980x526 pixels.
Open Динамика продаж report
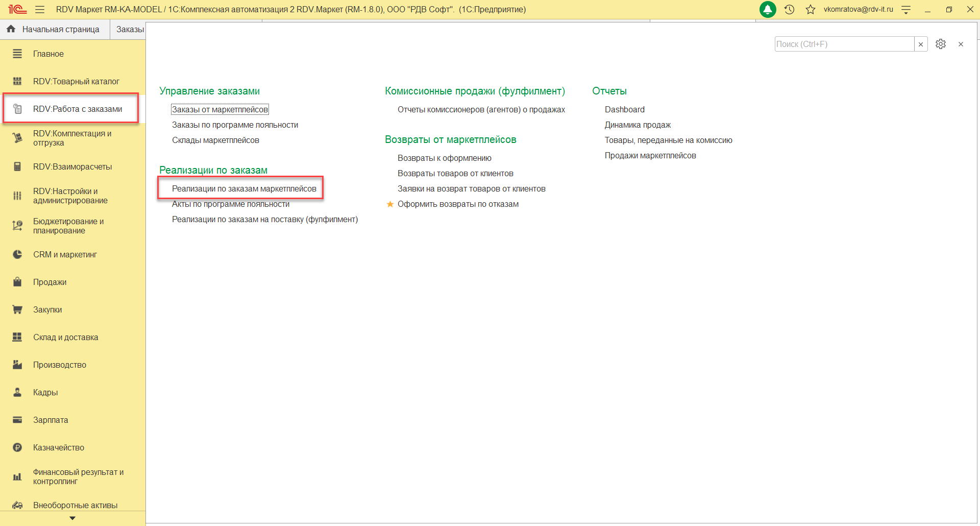[x=638, y=125]
